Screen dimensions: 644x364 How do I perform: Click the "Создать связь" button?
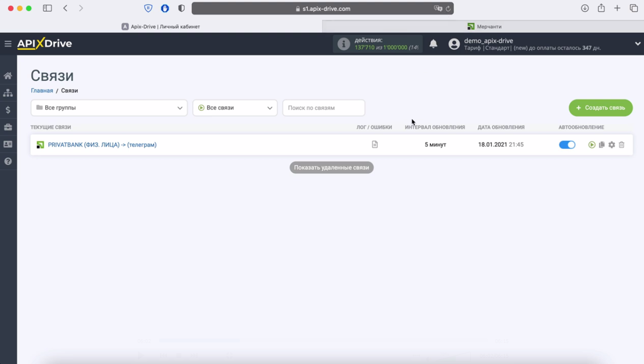point(600,108)
